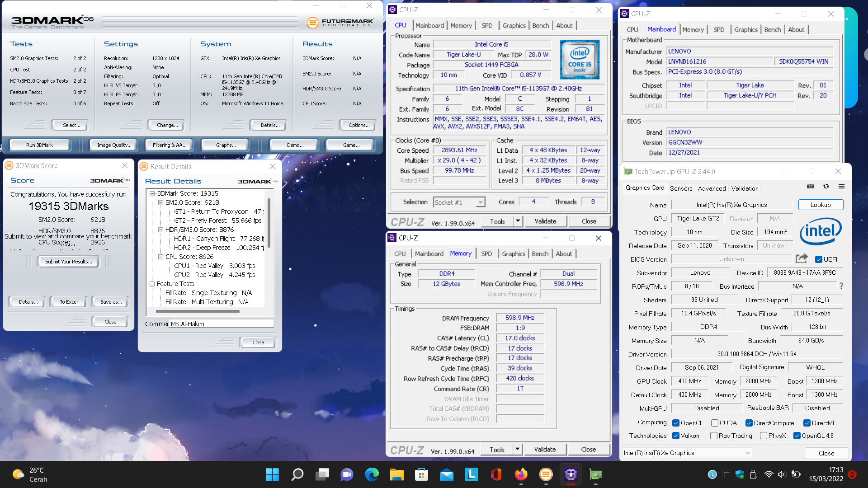Launch Microsoft Edge from the taskbar
This screenshot has width=868, height=488.
[372, 474]
